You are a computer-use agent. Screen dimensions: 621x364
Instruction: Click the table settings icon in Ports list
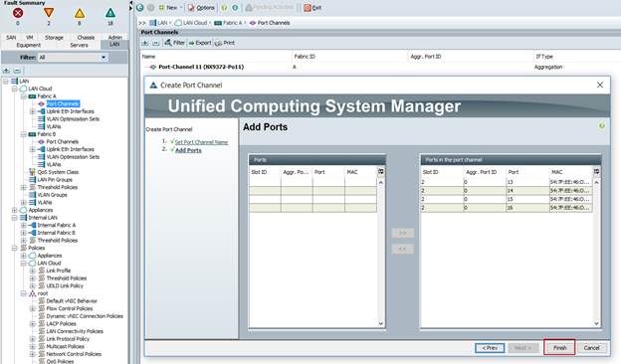pyautogui.click(x=381, y=171)
